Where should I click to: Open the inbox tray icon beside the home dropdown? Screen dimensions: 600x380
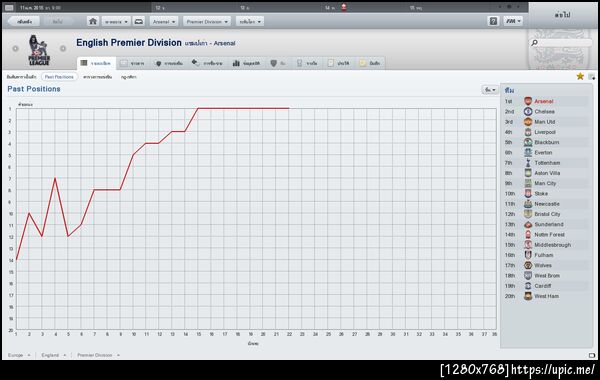click(x=139, y=21)
